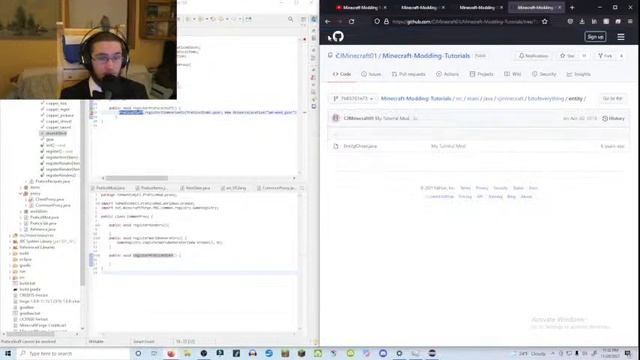Select Reference.java in Package Explorer
Screen dimensions: 640x360
(42, 229)
